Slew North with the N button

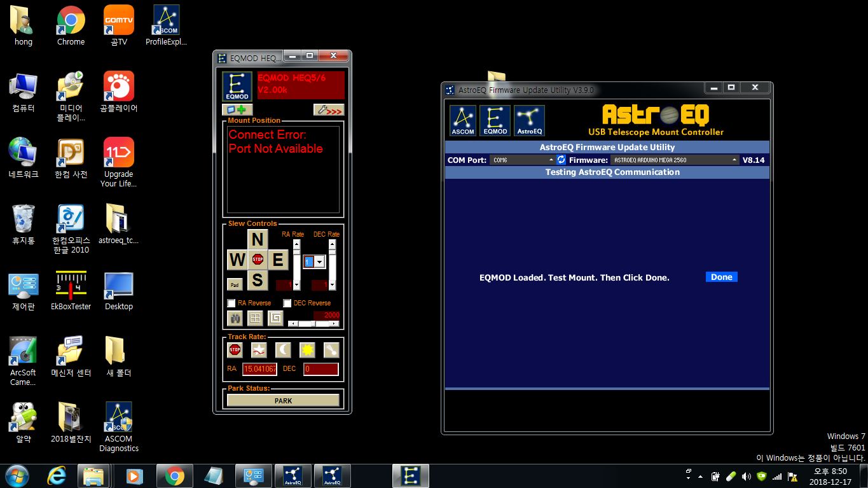point(257,239)
